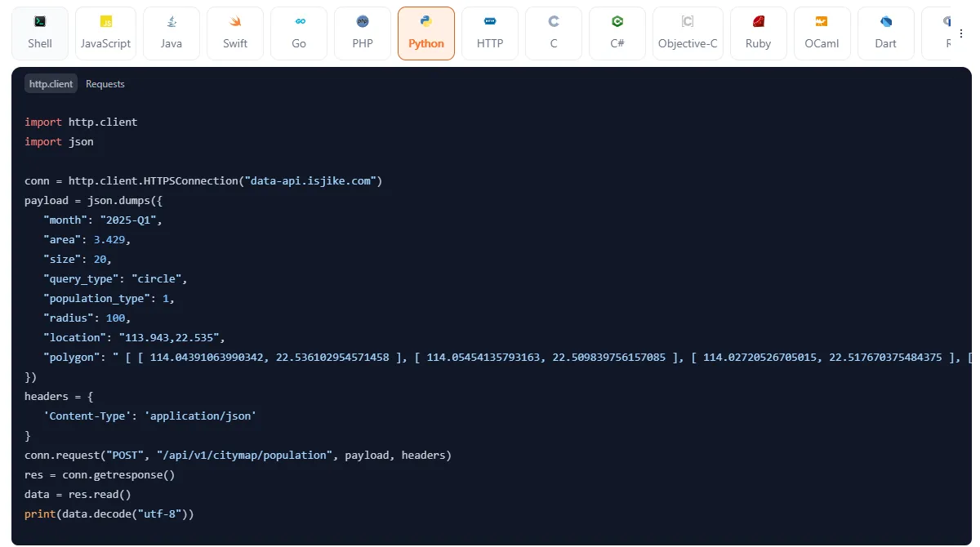Choose the OCaml language tab

[x=822, y=33]
